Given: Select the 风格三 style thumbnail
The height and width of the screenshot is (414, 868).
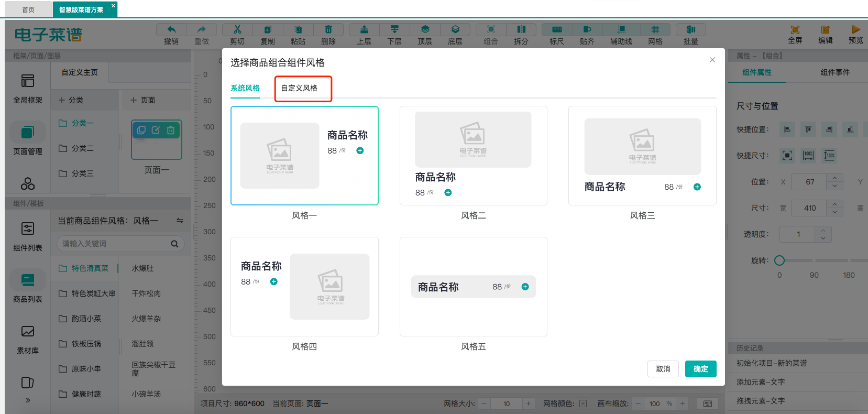Looking at the screenshot, I should click(x=642, y=156).
